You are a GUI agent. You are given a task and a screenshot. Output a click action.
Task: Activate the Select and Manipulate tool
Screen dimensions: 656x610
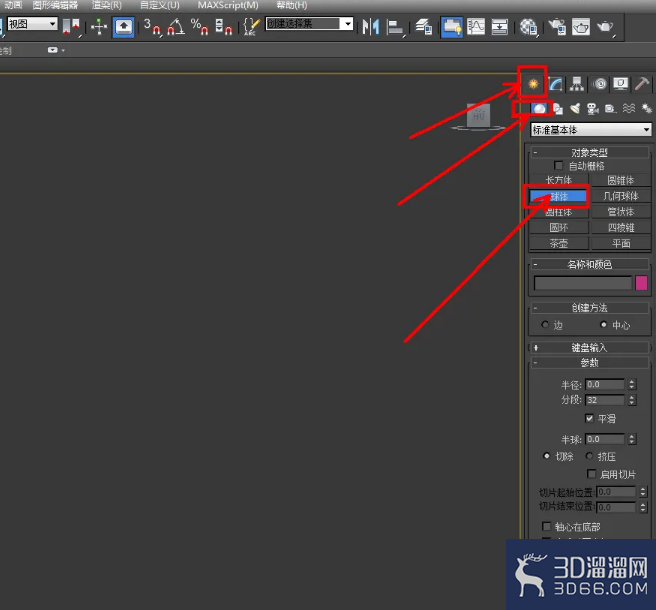click(x=99, y=27)
